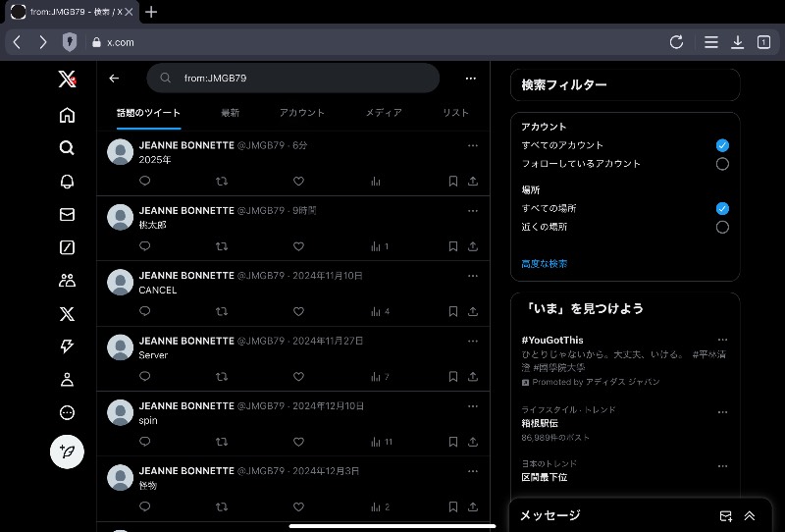Open the 区間最下位 trend
The width and height of the screenshot is (785, 532).
click(545, 477)
